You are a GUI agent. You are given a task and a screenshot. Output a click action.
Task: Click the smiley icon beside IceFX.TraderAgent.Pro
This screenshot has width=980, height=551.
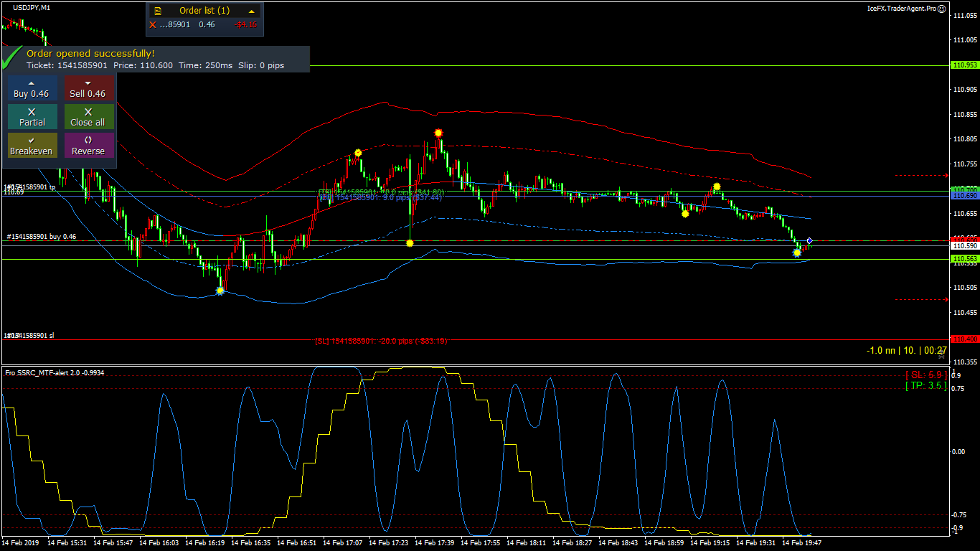[x=941, y=9]
